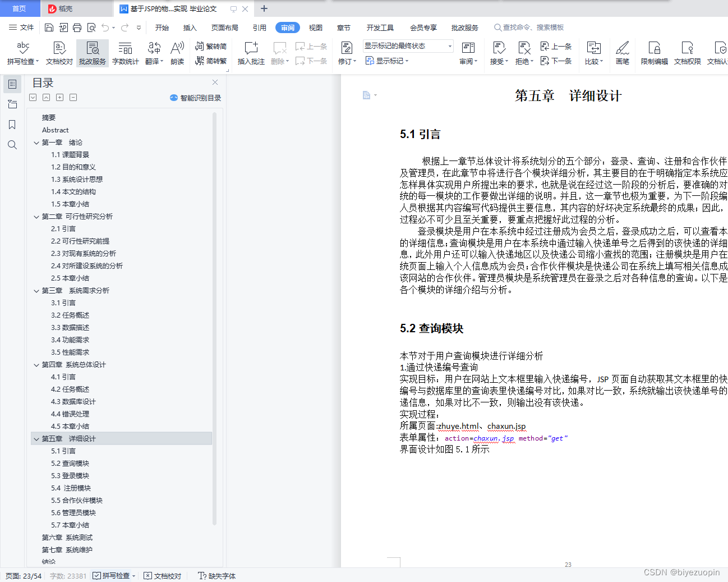
Task: Open the 拼写检查 spell check tool
Action: (22, 53)
